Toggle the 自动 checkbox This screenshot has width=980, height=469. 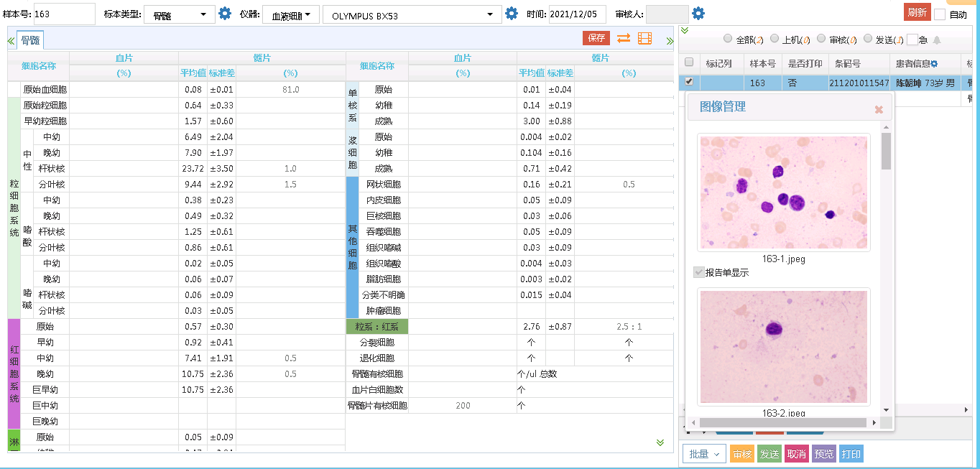coord(940,14)
